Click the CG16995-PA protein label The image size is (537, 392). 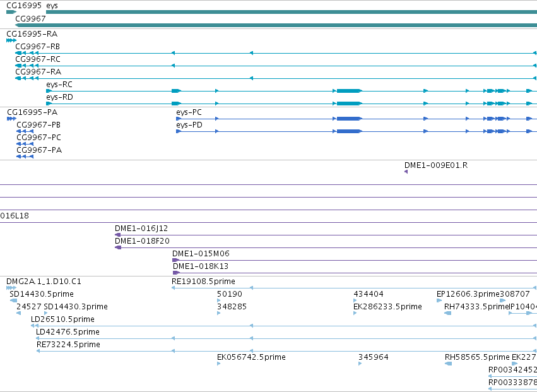coord(32,112)
